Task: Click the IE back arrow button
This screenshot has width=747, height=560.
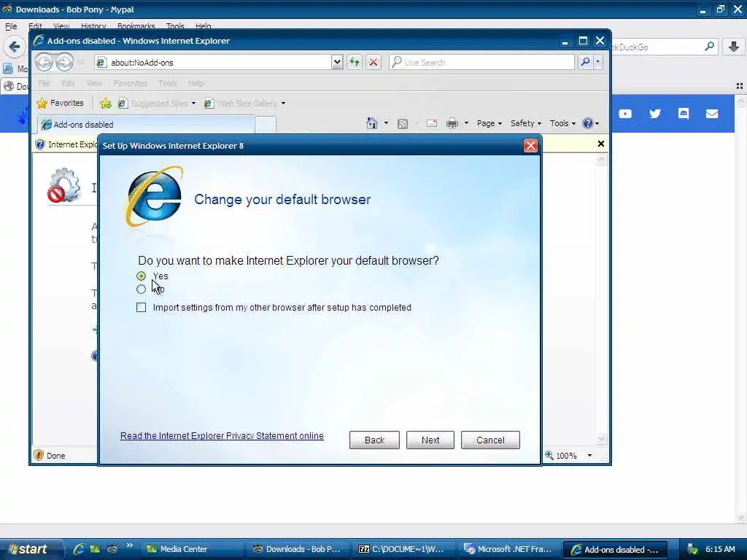Action: point(44,63)
